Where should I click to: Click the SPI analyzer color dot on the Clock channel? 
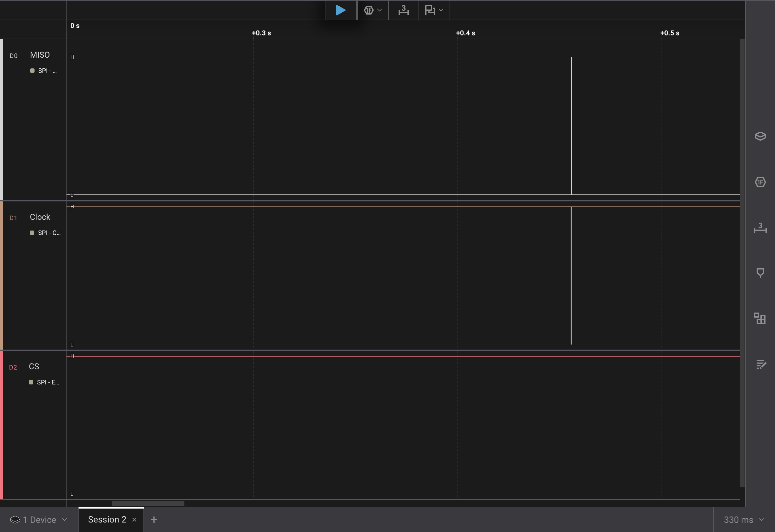[32, 233]
